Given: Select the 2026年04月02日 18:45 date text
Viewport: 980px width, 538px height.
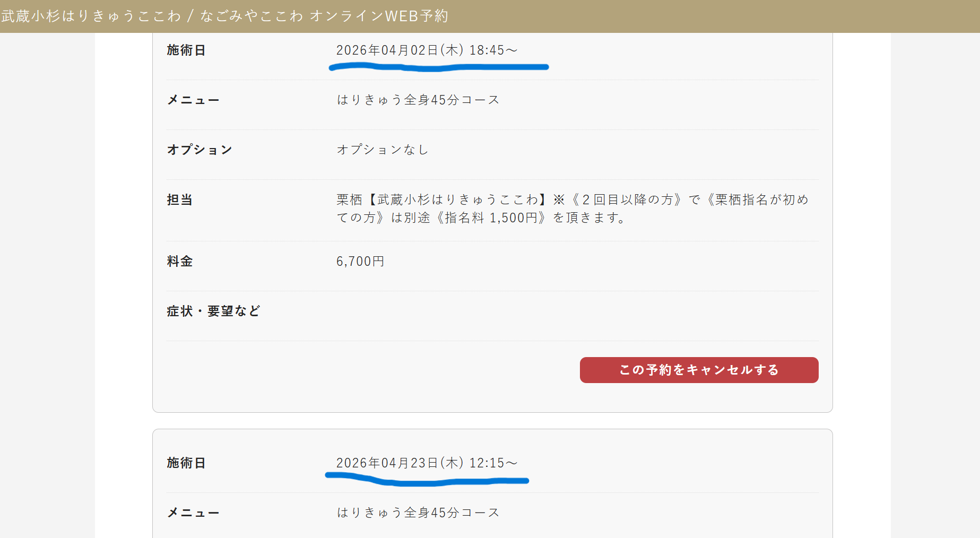Looking at the screenshot, I should tap(427, 50).
